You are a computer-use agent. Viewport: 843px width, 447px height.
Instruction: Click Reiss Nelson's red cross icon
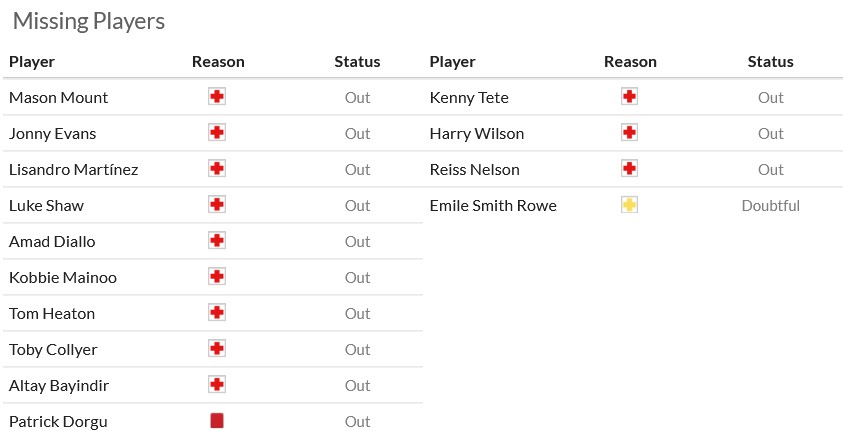[x=629, y=169]
